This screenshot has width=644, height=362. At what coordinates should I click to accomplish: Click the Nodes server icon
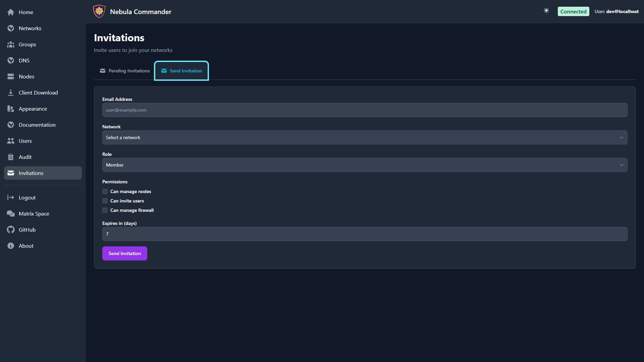tap(11, 76)
